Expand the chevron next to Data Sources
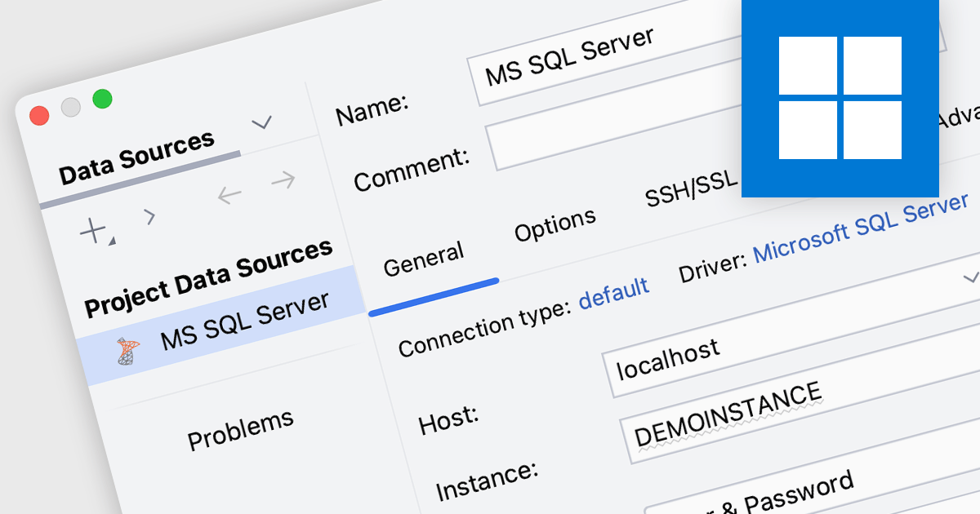The width and height of the screenshot is (980, 514). click(x=261, y=123)
